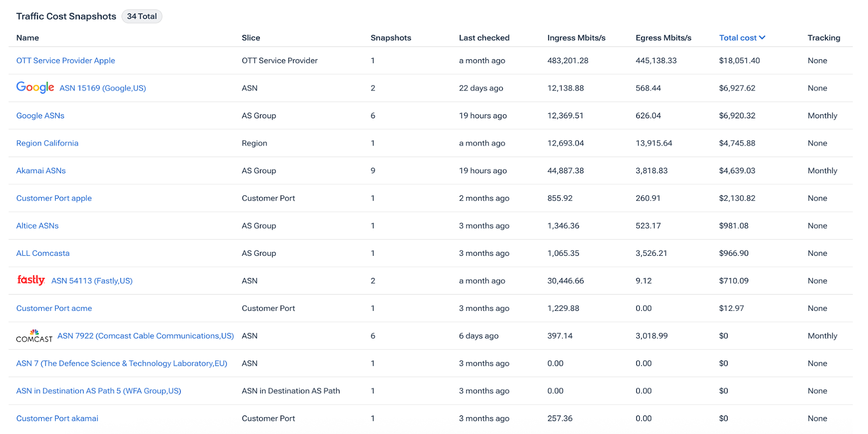Open ASN in Destination AS Path 5 link

pos(99,390)
